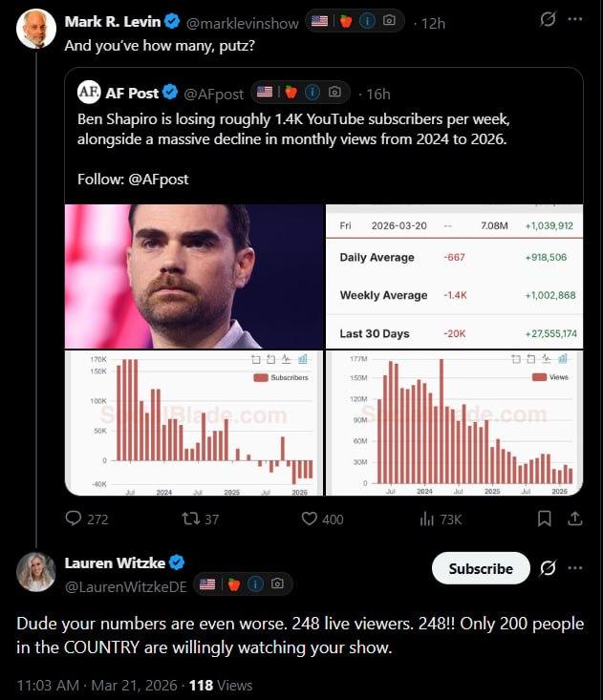Like Mark Levin's post with 400 likes
This screenshot has width=603, height=700.
[x=309, y=519]
